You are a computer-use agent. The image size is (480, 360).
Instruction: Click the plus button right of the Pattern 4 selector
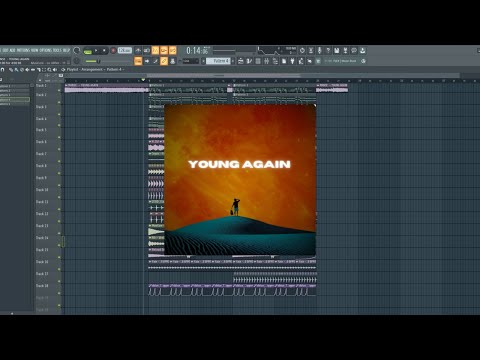pos(233,61)
